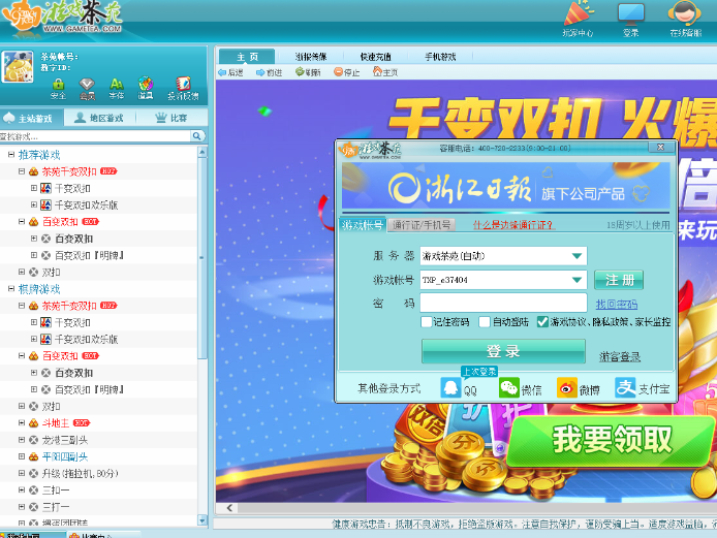Click the user avatar picture
The width and height of the screenshot is (717, 538).
tap(17, 67)
